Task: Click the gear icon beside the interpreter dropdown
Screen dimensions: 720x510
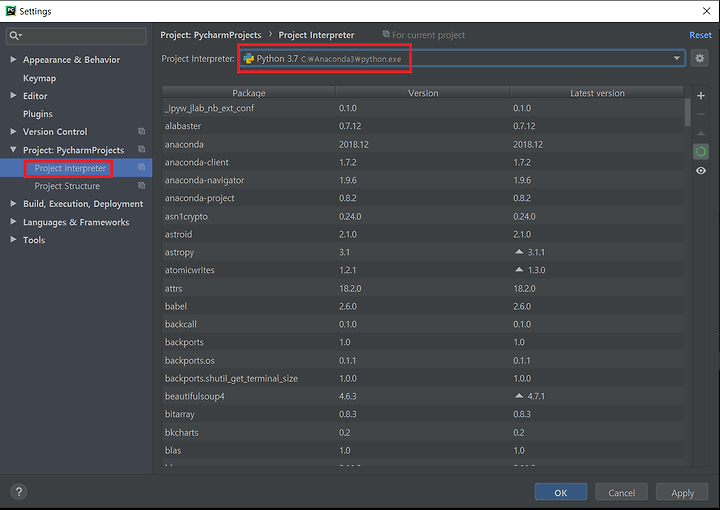Action: click(699, 58)
